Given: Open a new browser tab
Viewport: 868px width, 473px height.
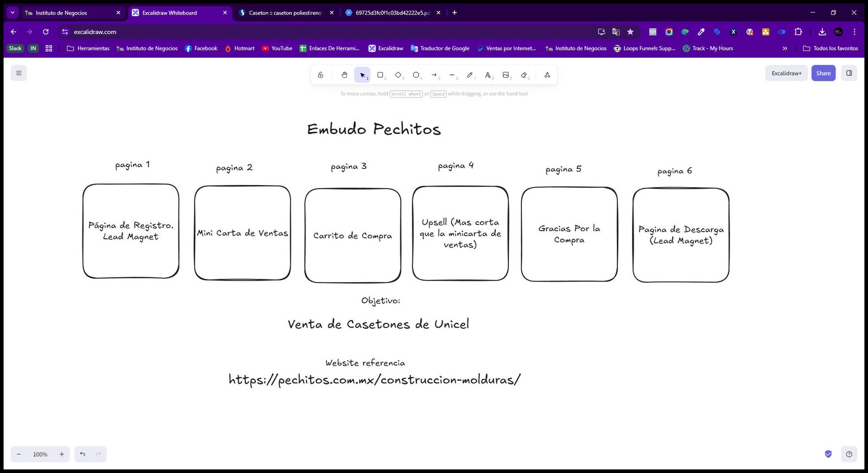Looking at the screenshot, I should click(x=455, y=12).
